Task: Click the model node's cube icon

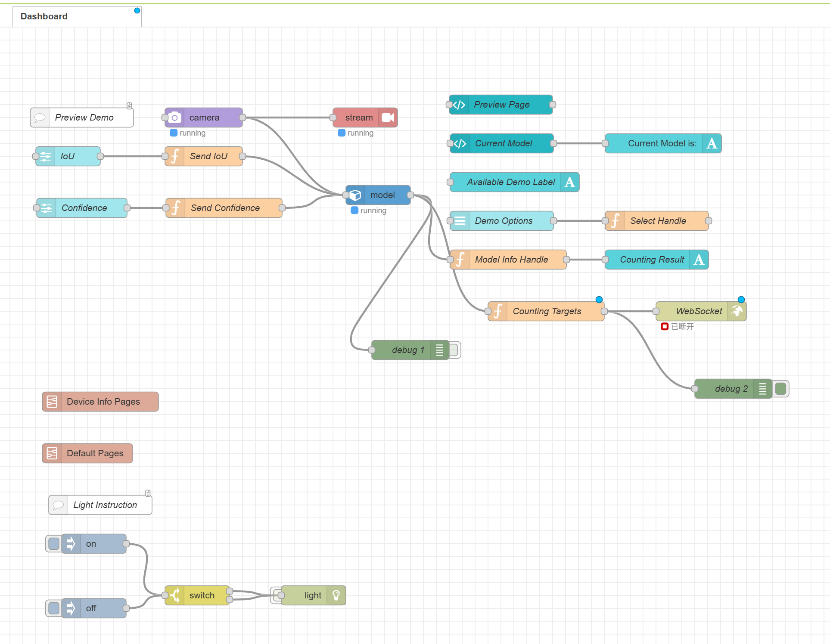Action: pyautogui.click(x=355, y=195)
